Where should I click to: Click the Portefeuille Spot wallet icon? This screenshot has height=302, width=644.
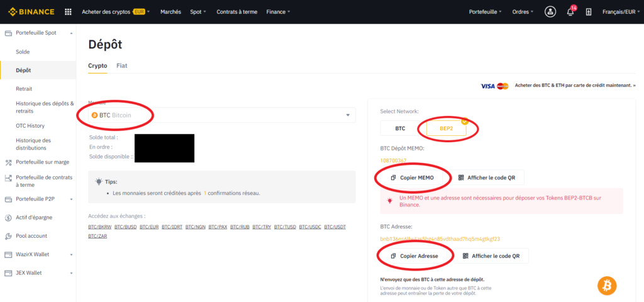[x=8, y=33]
